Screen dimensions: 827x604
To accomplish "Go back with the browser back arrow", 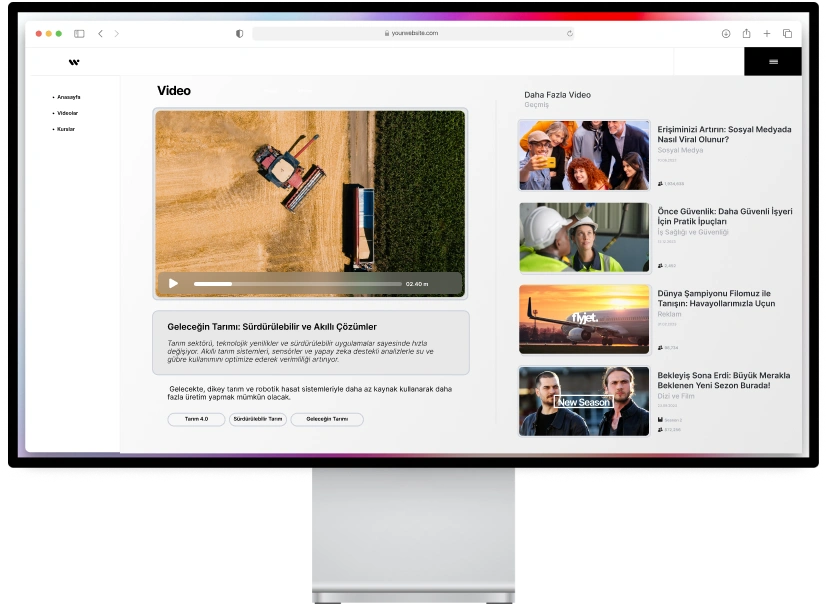I will pos(100,34).
